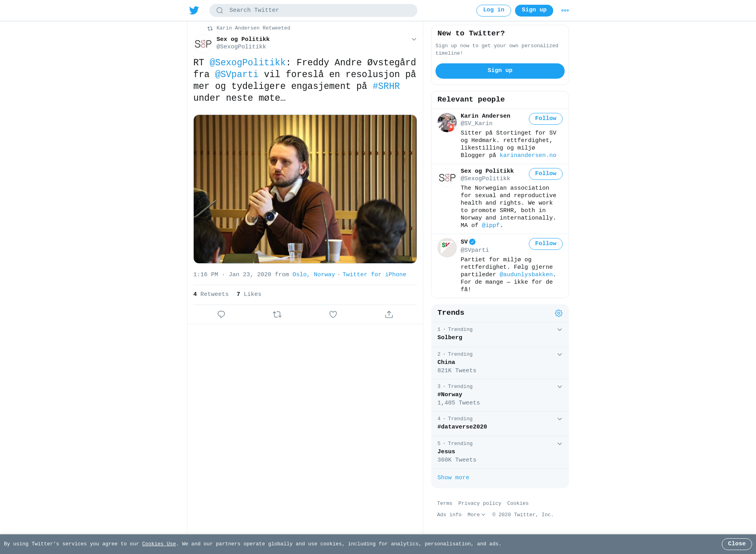Open the three-dots more menu in header
This screenshot has height=554, width=756.
pos(565,11)
